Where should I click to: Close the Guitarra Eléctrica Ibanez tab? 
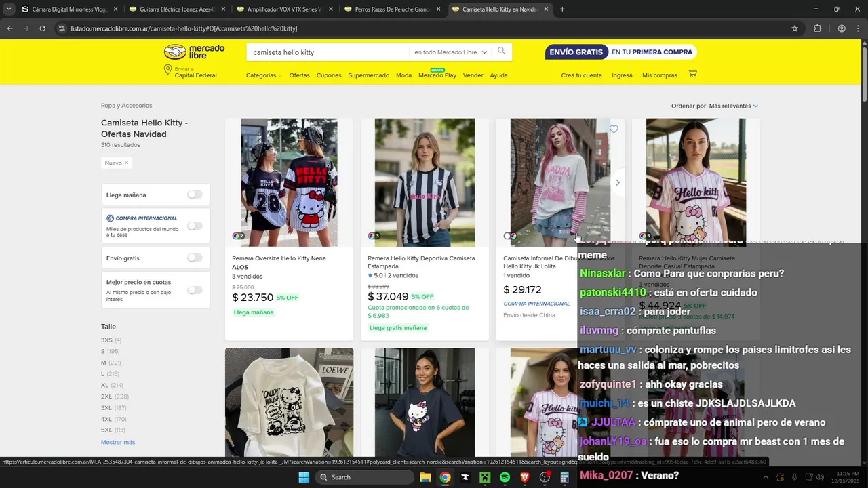(x=223, y=9)
